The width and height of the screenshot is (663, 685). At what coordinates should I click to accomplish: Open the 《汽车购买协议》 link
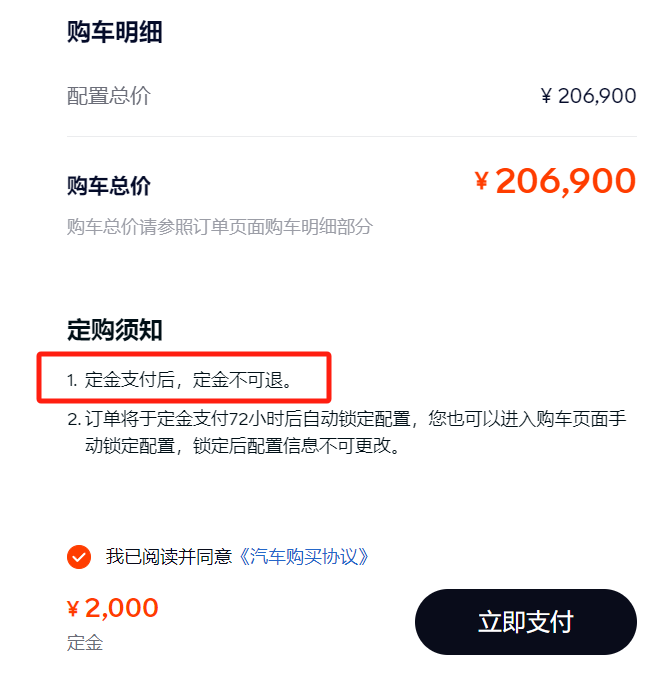[x=304, y=557]
